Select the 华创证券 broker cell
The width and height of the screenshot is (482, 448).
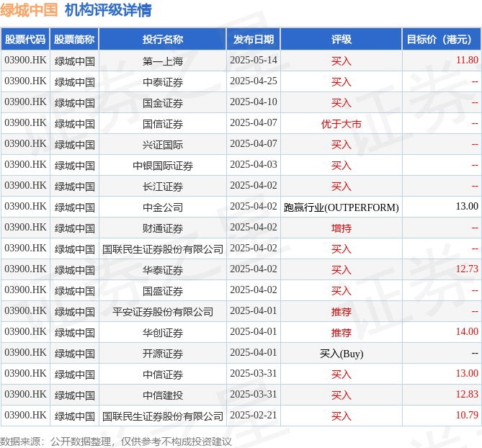[163, 333]
